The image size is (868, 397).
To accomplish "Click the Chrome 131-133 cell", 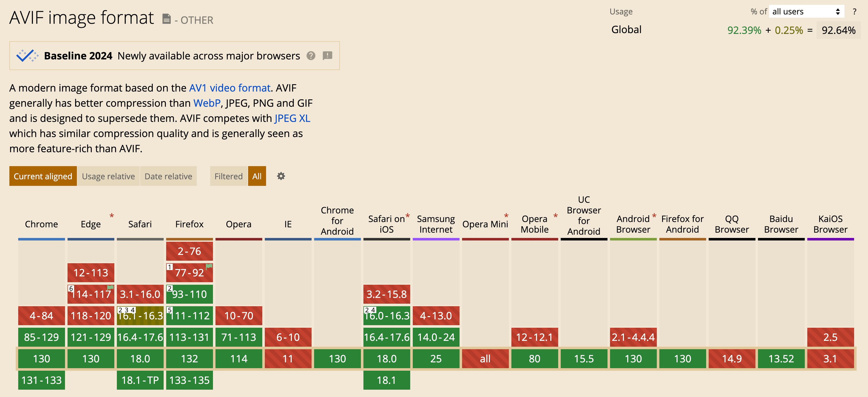I will click(x=41, y=380).
